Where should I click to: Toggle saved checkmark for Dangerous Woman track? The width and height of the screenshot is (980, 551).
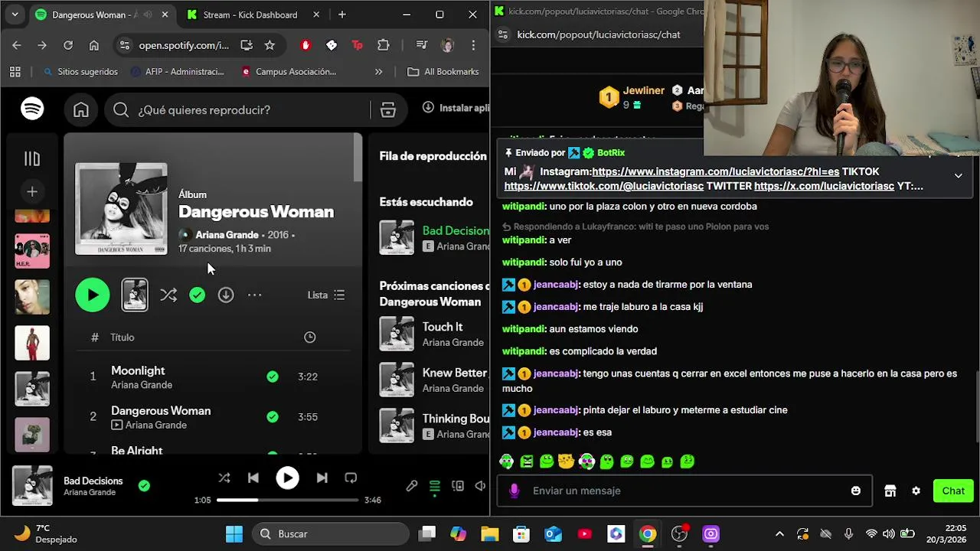coord(273,417)
